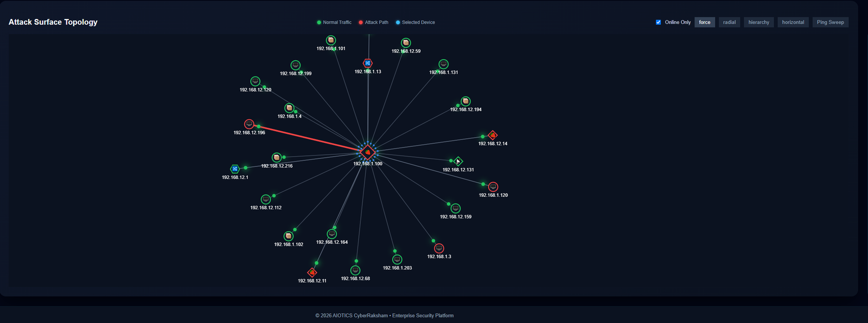Click the Selected Device legend blue dot
The image size is (868, 323).
click(x=398, y=22)
